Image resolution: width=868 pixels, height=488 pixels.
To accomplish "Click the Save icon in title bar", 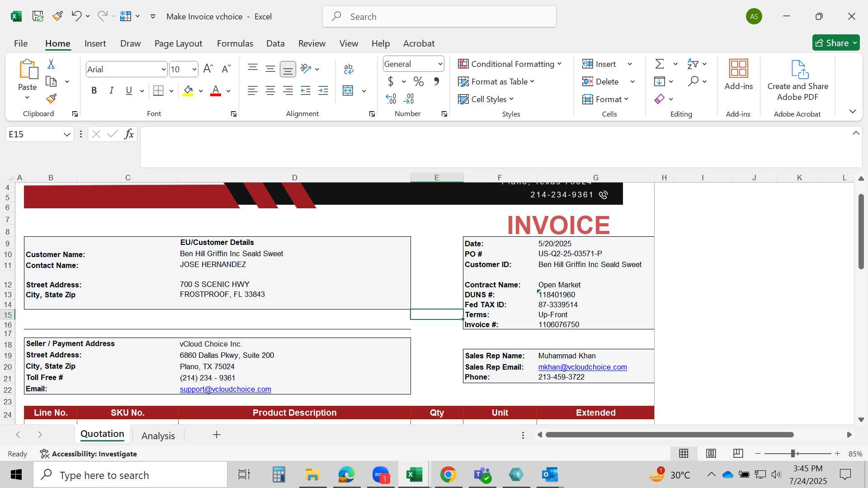I will click(x=38, y=16).
